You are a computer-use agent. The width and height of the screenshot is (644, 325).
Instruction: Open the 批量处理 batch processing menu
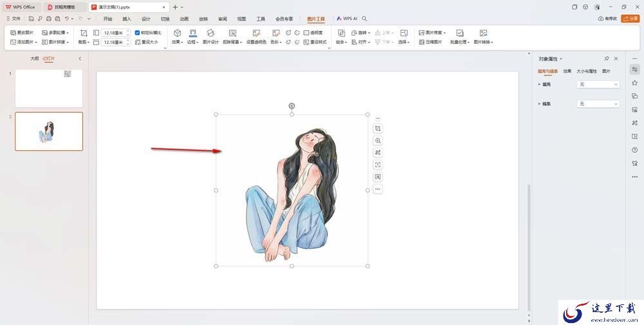click(x=460, y=37)
